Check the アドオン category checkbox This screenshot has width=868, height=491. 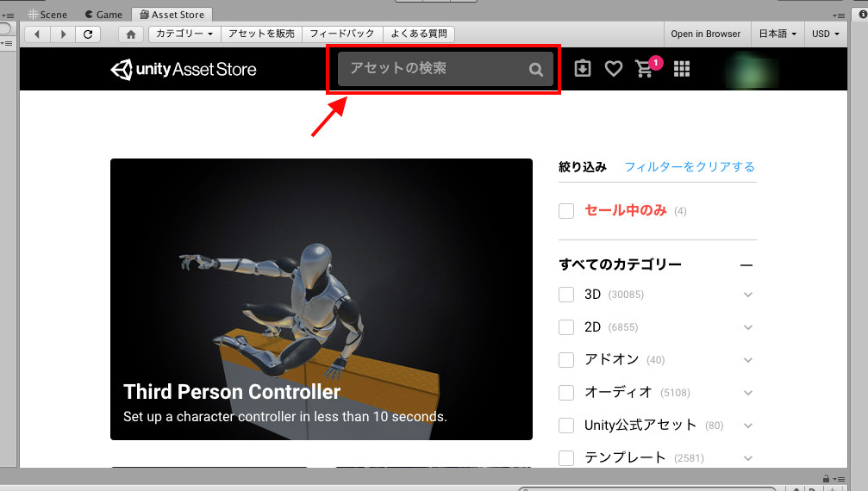coord(566,360)
